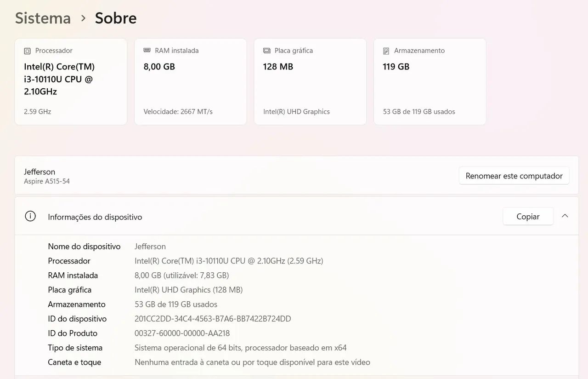This screenshot has height=379, width=588.
Task: Click the Caneta e toque label
Action: (74, 362)
